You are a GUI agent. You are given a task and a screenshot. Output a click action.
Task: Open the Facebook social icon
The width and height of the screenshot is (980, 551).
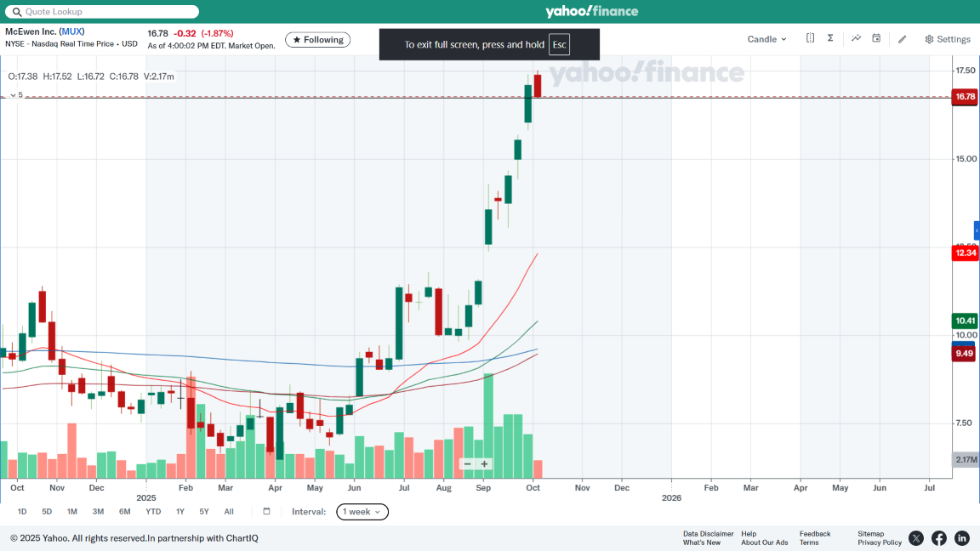point(939,538)
